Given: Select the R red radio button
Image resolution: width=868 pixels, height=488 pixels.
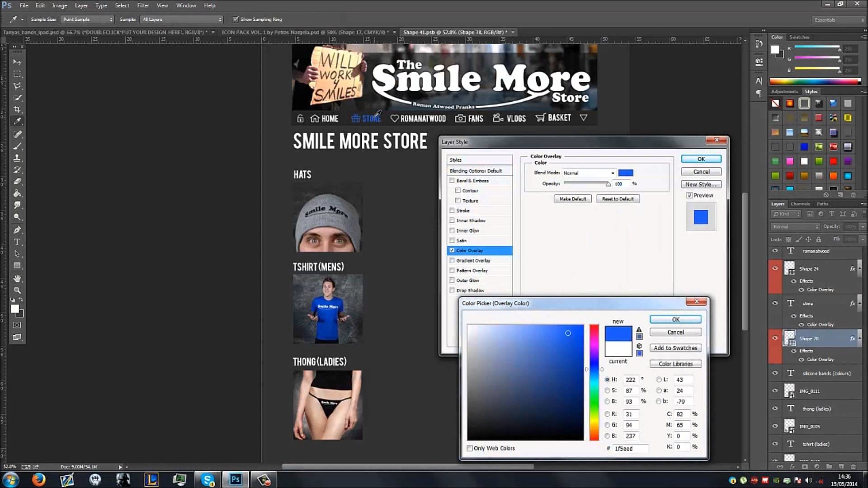Looking at the screenshot, I should click(607, 414).
